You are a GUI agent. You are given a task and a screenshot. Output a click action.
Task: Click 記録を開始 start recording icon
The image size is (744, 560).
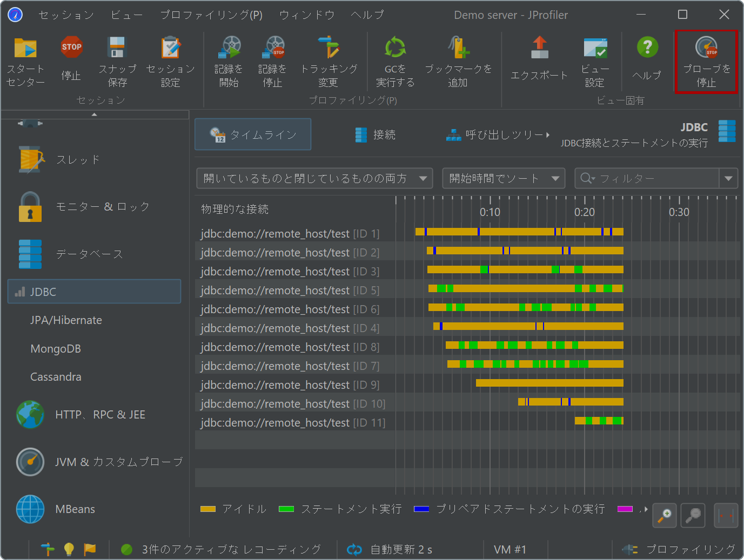[229, 48]
